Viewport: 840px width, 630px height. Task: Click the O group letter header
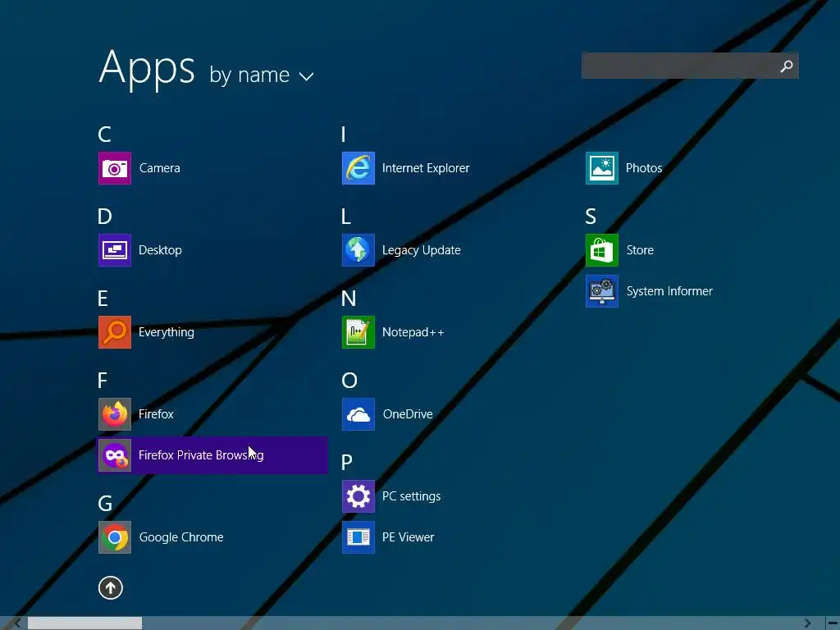pyautogui.click(x=349, y=381)
